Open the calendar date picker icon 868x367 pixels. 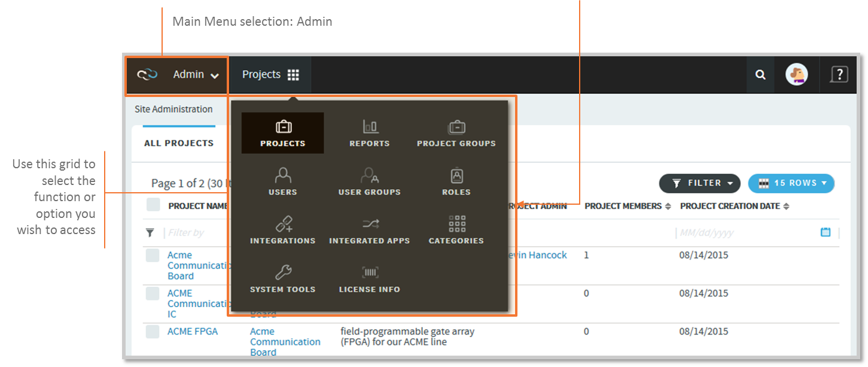[x=826, y=232]
